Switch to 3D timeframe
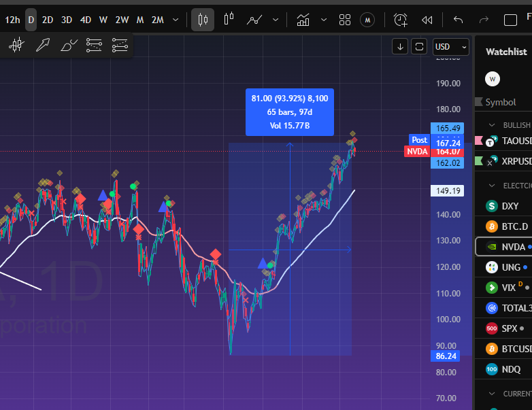Viewport: 532px width, 410px height. pos(67,20)
